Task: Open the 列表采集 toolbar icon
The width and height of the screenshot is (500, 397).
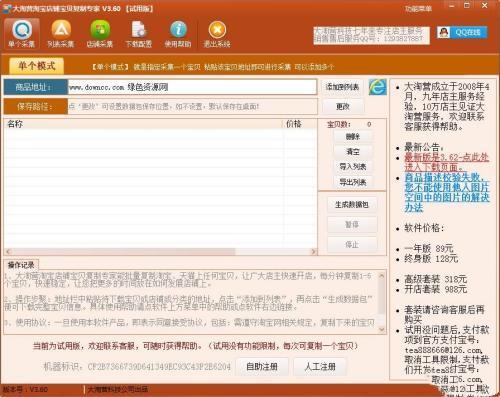Action: pos(61,34)
